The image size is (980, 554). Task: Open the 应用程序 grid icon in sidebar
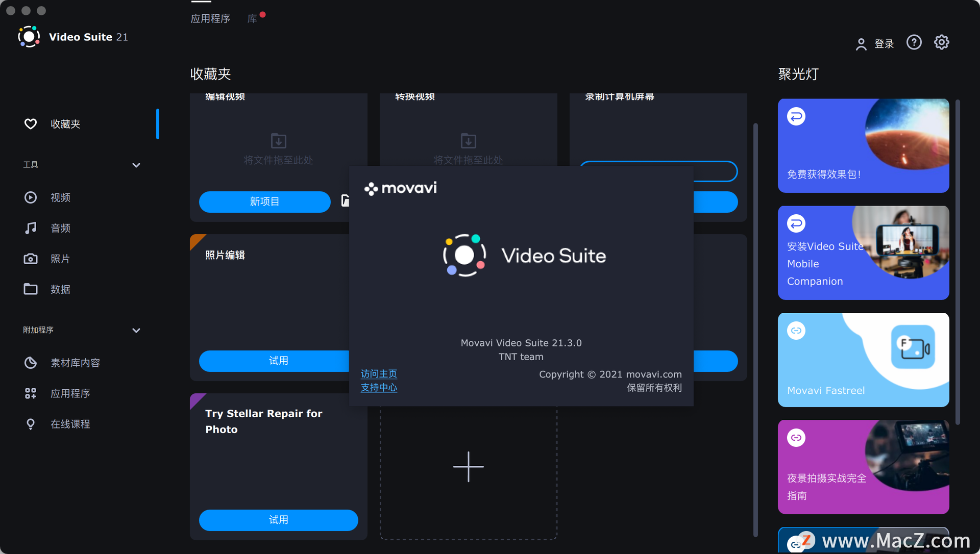click(x=31, y=393)
